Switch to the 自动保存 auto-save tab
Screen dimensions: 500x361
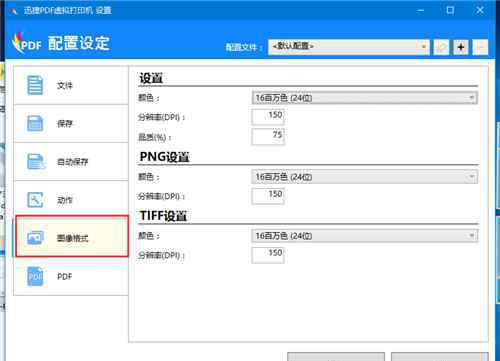click(71, 162)
